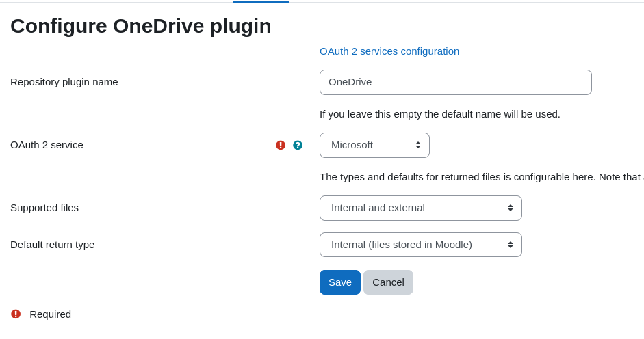This screenshot has width=644, height=339.
Task: Open the Default return type dropdown
Action: [421, 245]
